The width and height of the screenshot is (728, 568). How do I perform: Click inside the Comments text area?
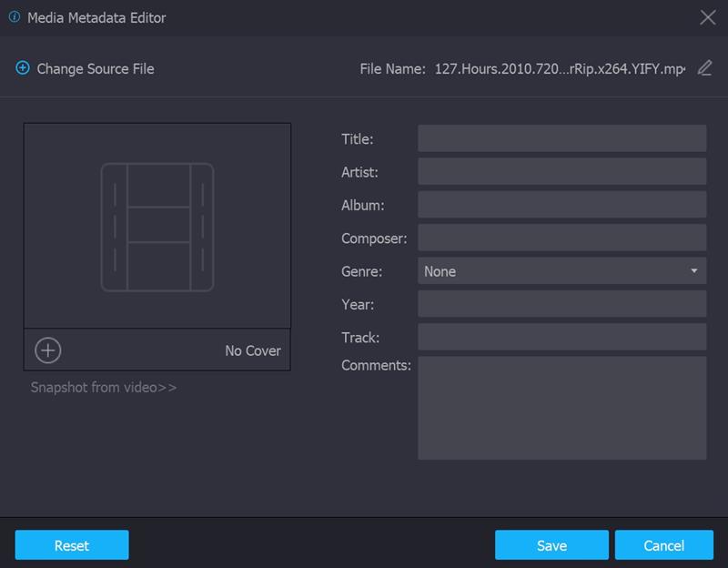pos(561,408)
